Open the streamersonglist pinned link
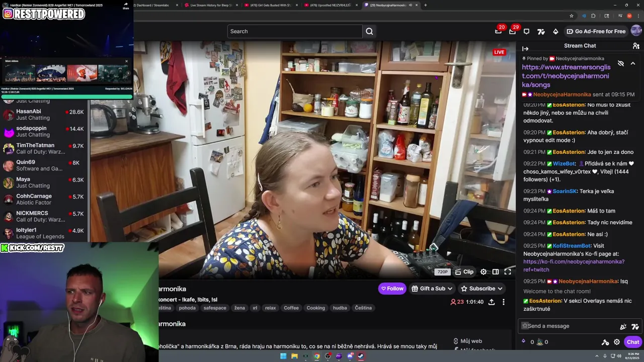Image resolution: width=644 pixels, height=362 pixels. 566,76
